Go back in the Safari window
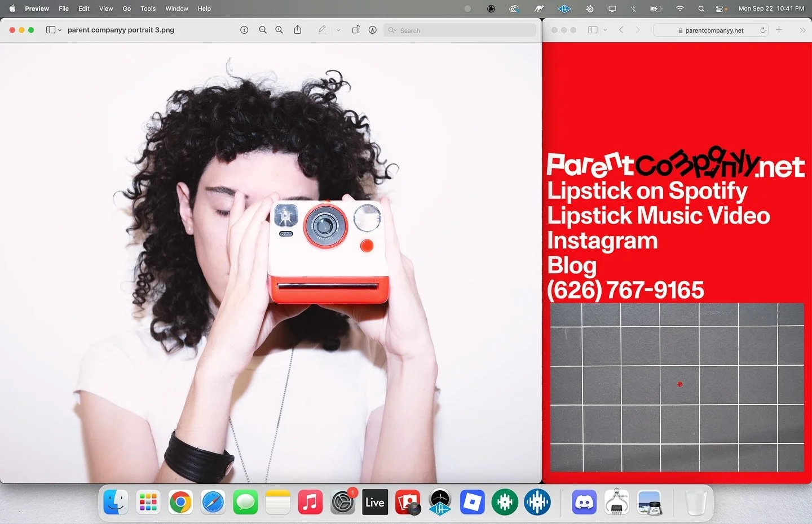The height and width of the screenshot is (524, 812). (x=621, y=30)
